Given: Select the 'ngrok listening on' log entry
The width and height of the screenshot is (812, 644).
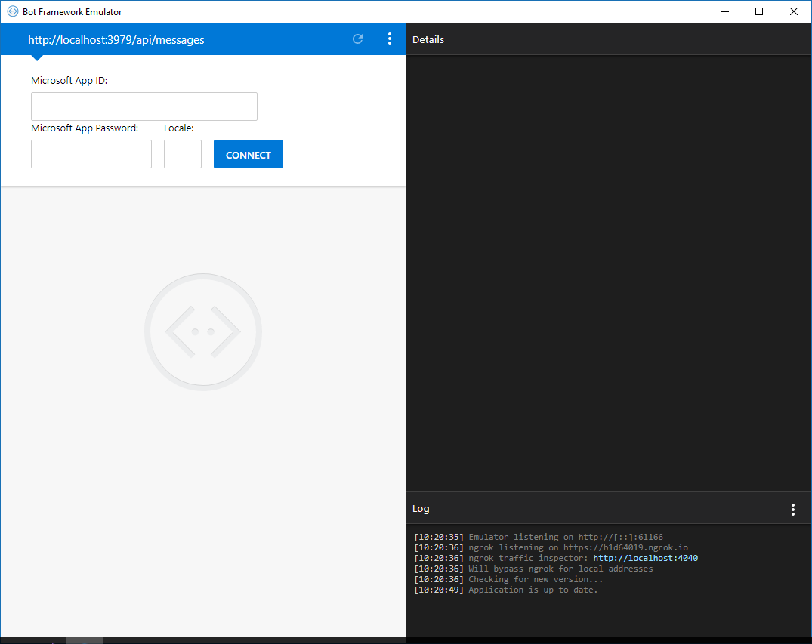Looking at the screenshot, I should point(551,547).
